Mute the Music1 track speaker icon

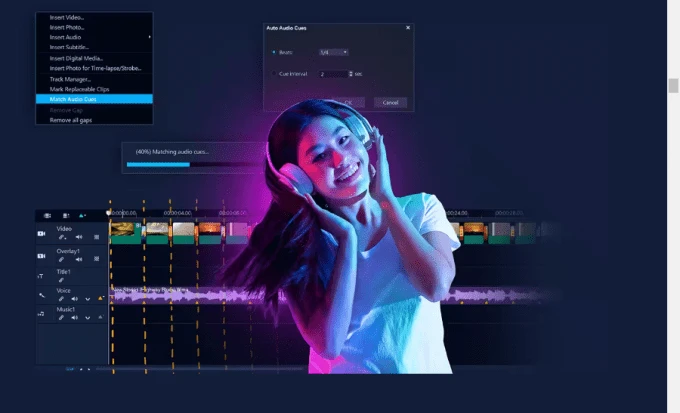[75, 318]
